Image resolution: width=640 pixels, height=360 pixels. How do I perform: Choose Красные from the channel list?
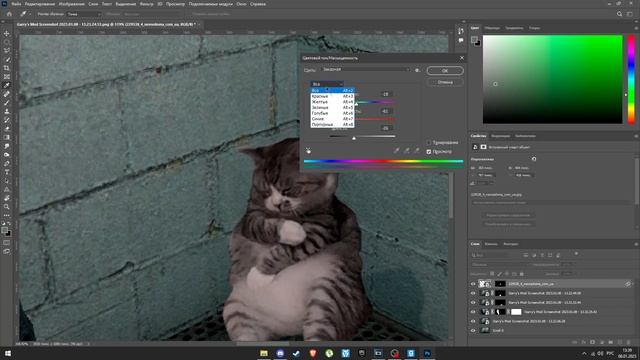[332, 96]
